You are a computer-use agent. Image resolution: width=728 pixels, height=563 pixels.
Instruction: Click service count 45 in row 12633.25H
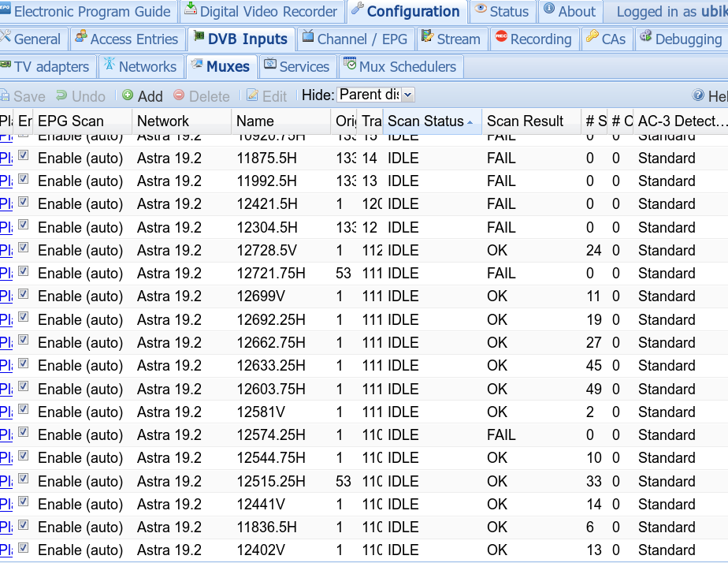point(594,366)
